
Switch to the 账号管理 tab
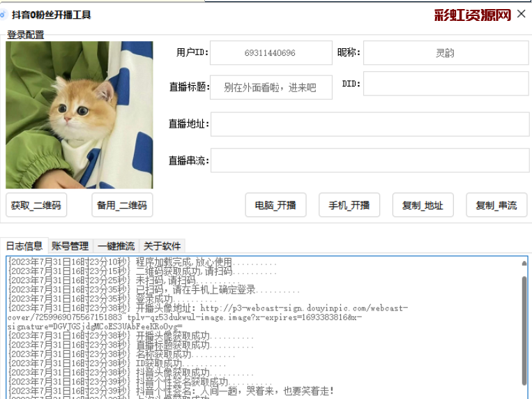(70, 246)
